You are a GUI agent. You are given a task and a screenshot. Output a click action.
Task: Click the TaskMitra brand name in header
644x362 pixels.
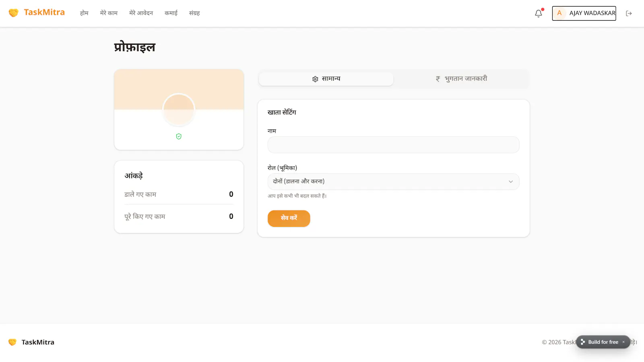tap(44, 12)
